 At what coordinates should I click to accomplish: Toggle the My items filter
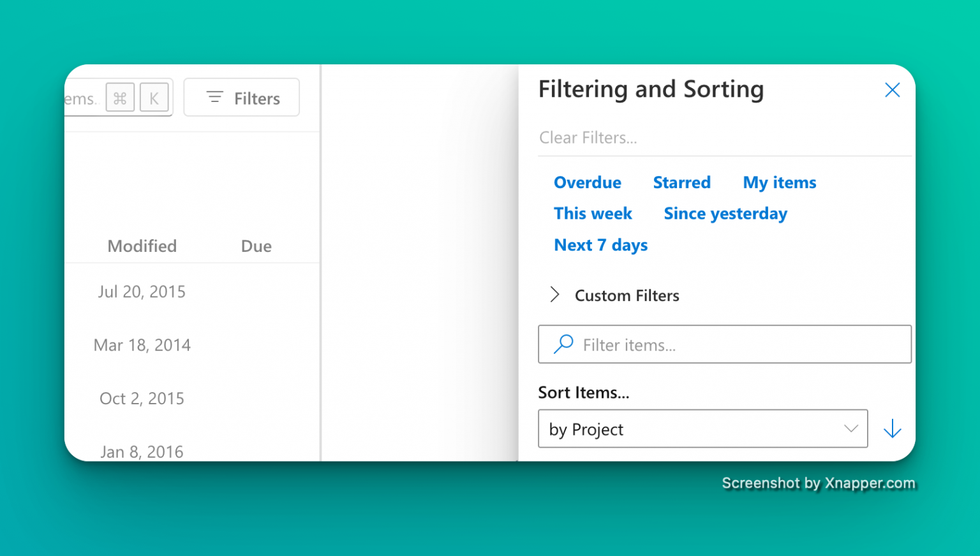779,182
